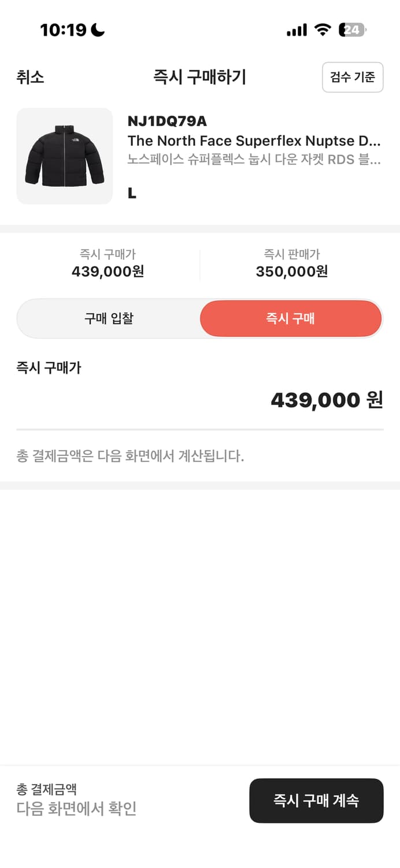
Task: Tap the clock showing 10:19
Action: point(59,30)
